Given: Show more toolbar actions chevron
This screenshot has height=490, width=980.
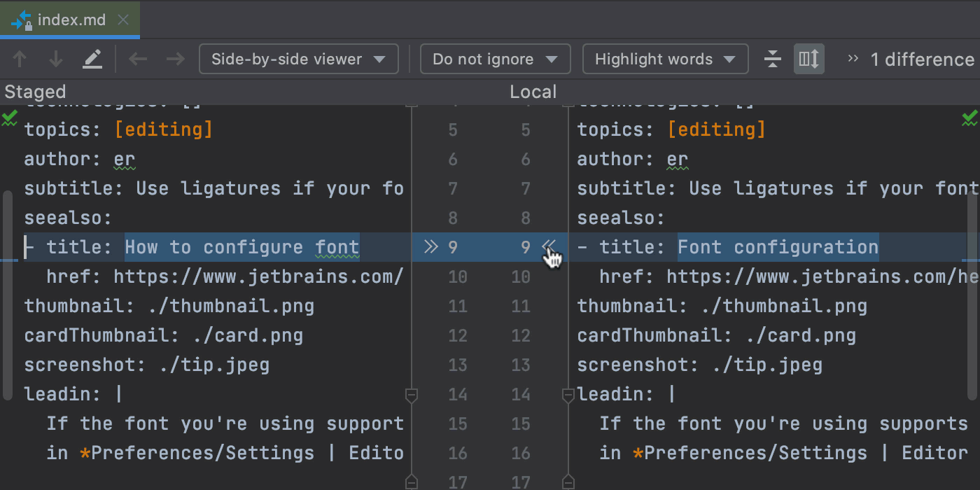Looking at the screenshot, I should pyautogui.click(x=853, y=59).
